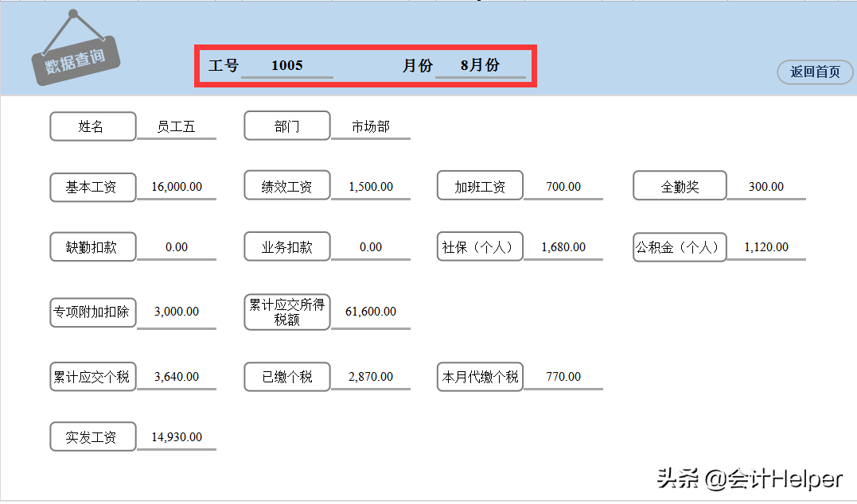Click the department value 市场部
Viewport: 857px width, 504px height.
[371, 126]
